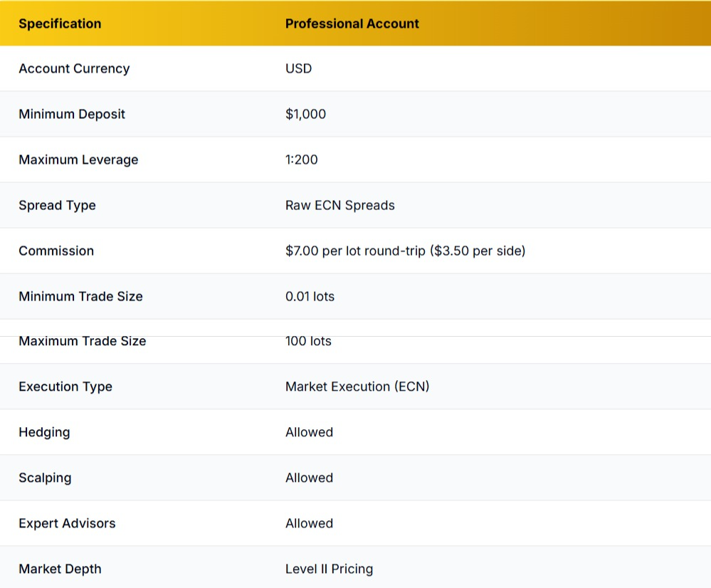Click the Expert Advisors row label

tap(67, 523)
